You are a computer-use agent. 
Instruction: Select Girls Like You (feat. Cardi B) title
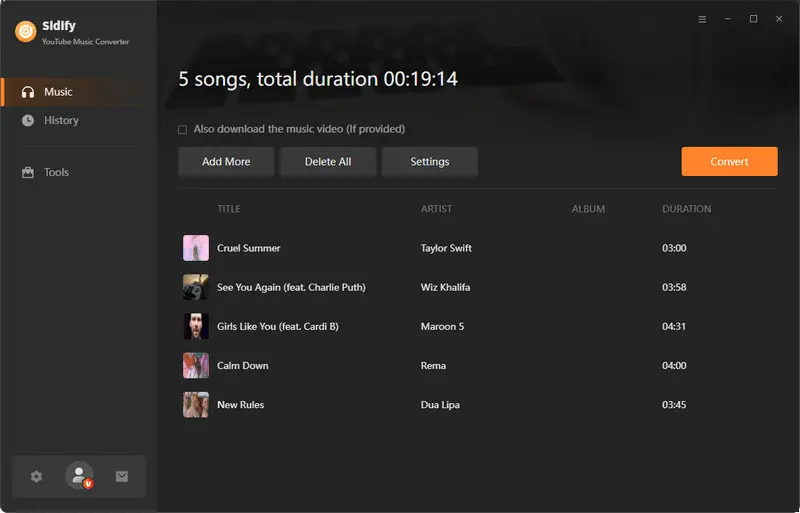pos(278,327)
